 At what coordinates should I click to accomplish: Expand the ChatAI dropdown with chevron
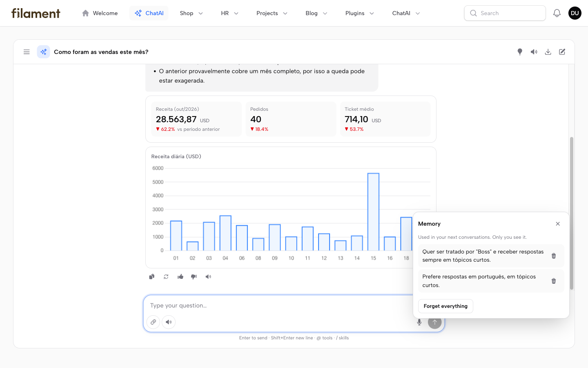[406, 13]
